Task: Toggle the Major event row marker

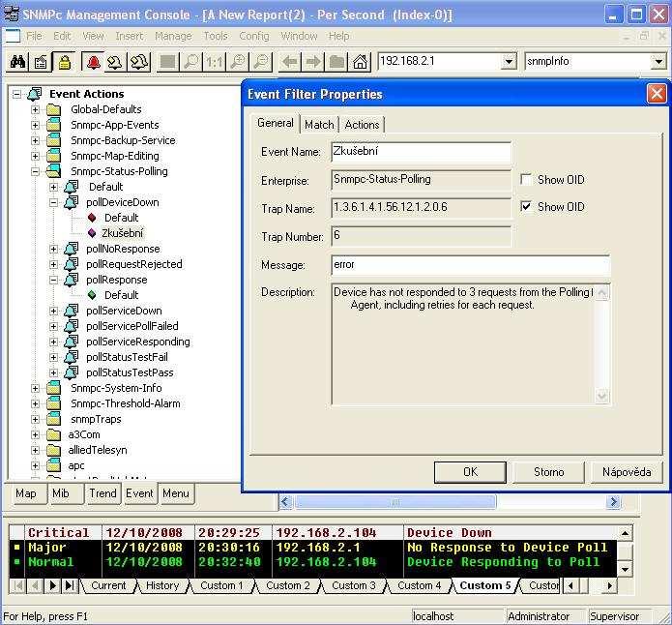Action: (17, 547)
